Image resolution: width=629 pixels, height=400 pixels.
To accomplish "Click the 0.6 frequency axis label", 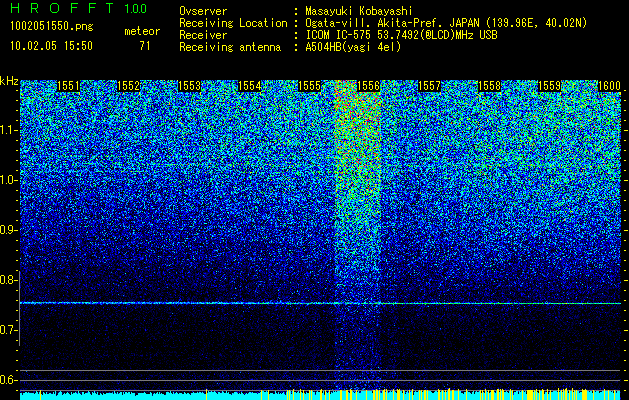I will coord(8,380).
